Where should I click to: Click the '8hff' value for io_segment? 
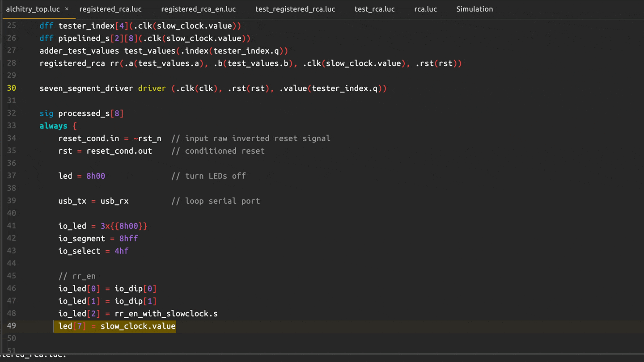click(128, 239)
